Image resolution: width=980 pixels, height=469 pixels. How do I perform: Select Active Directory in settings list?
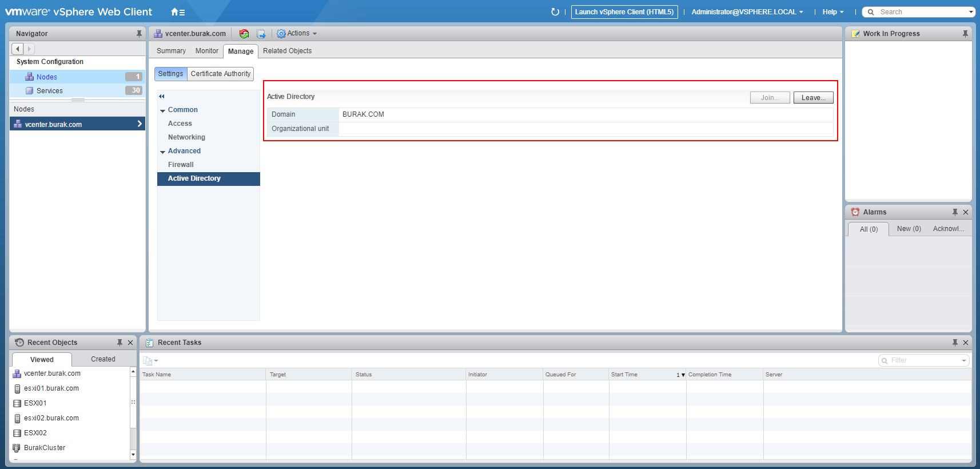coord(208,178)
